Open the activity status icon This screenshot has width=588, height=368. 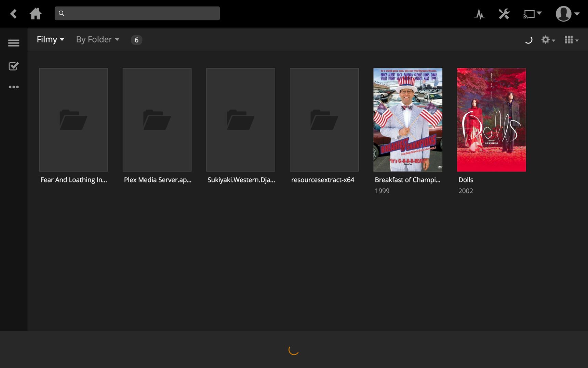(479, 14)
